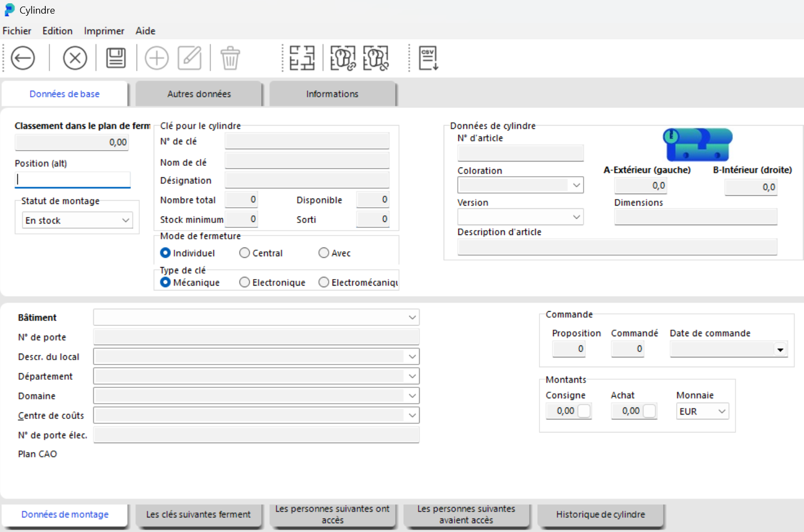
Task: Show the Les clés suivantes ferment tab
Action: (x=198, y=515)
